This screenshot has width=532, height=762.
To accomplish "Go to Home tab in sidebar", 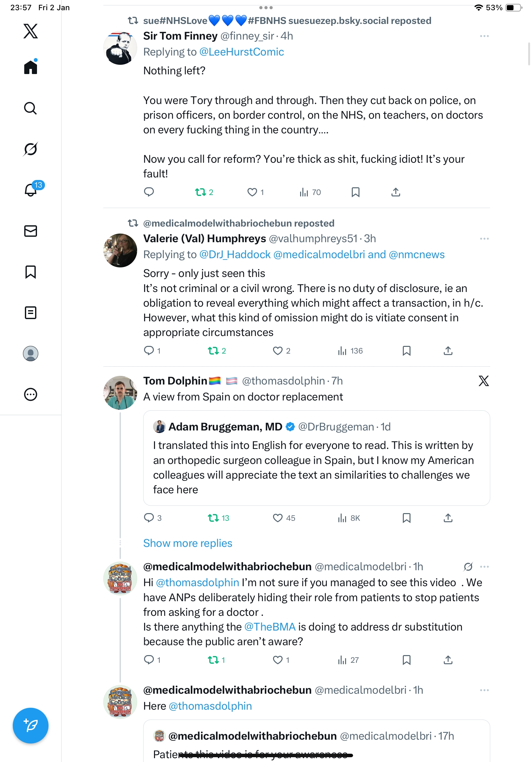I will 31,67.
